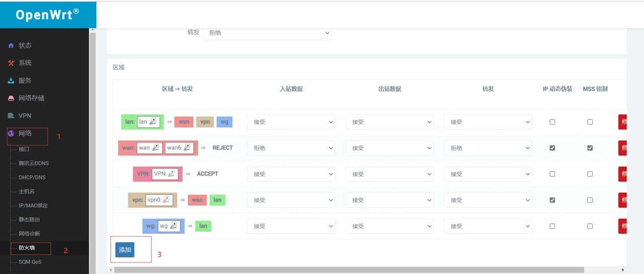The width and height of the screenshot is (644, 274).
Task: Click the blue 添加 button
Action: (x=125, y=250)
